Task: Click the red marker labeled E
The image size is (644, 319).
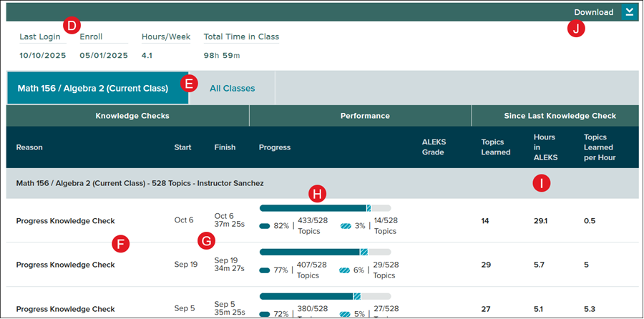Action: pyautogui.click(x=189, y=84)
